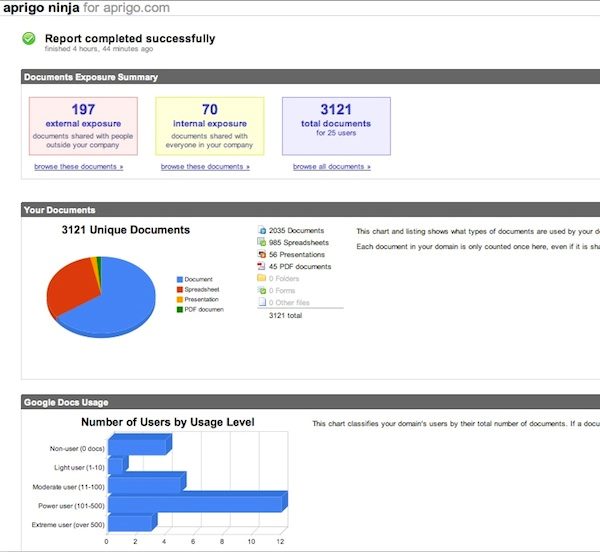Open browse these documents under internal exposure
The height and width of the screenshot is (552, 600).
click(205, 167)
